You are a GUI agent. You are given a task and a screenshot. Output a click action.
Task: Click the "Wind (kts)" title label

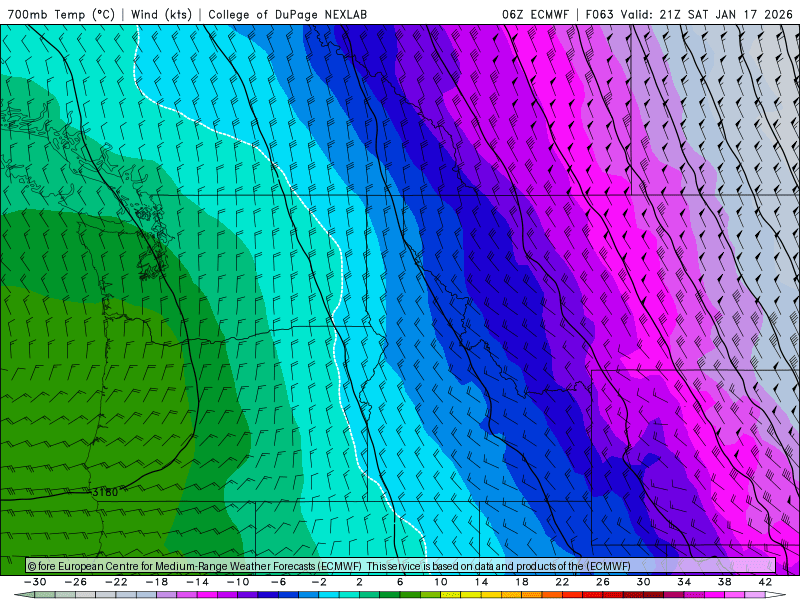pyautogui.click(x=161, y=14)
